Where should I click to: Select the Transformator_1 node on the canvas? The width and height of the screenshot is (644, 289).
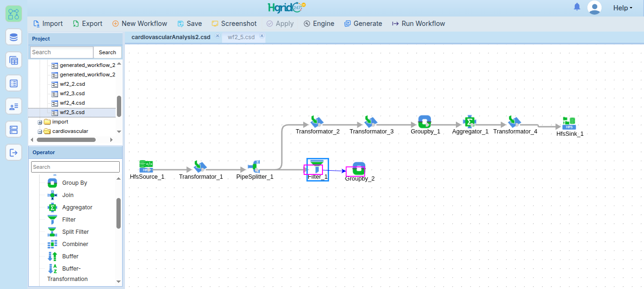pyautogui.click(x=200, y=166)
